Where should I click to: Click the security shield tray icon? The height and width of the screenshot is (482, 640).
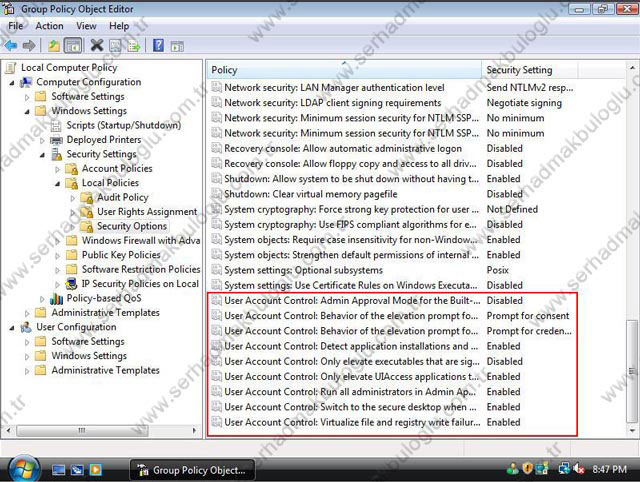(x=527, y=469)
